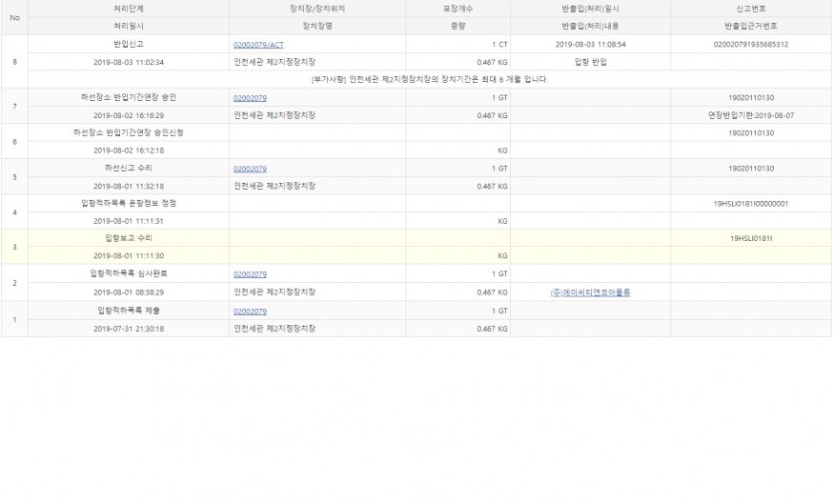Click the 입항보고 수리 cell in highlighted row

click(129, 238)
